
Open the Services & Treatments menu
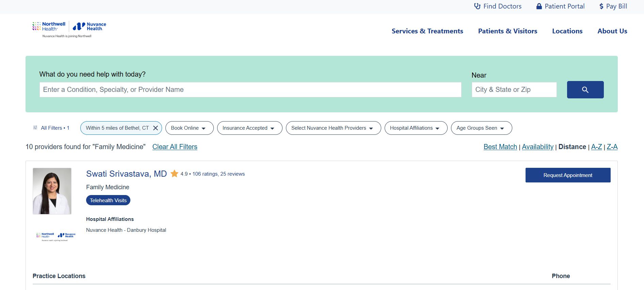[427, 31]
